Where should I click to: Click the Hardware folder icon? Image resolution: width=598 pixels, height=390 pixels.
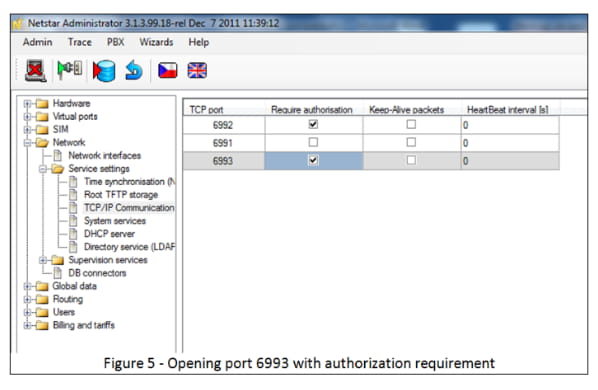(x=42, y=104)
